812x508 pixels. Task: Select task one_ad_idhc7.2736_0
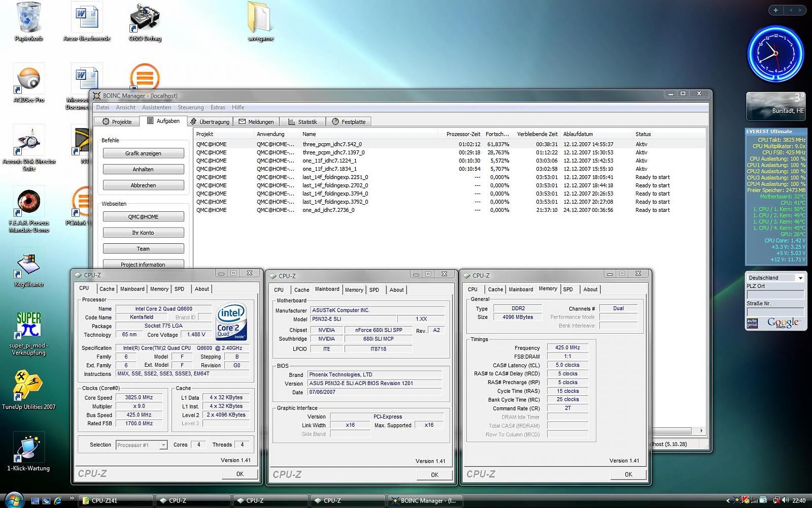click(x=450, y=210)
